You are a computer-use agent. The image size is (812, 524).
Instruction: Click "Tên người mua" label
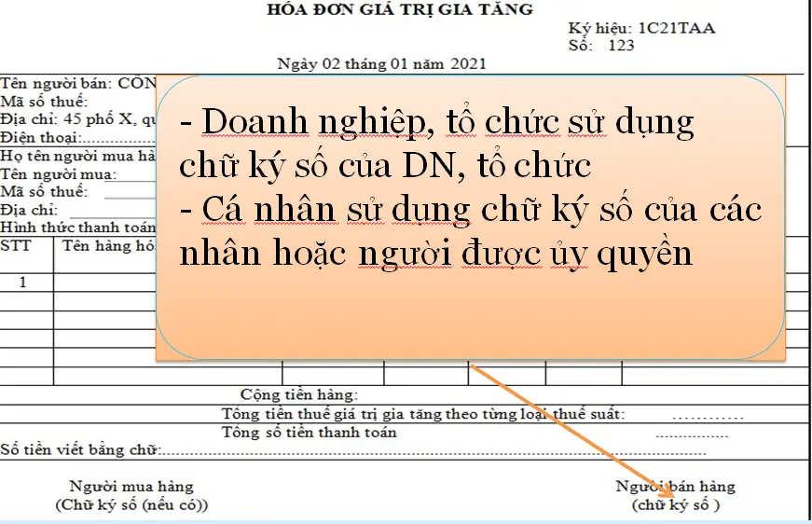coord(58,174)
